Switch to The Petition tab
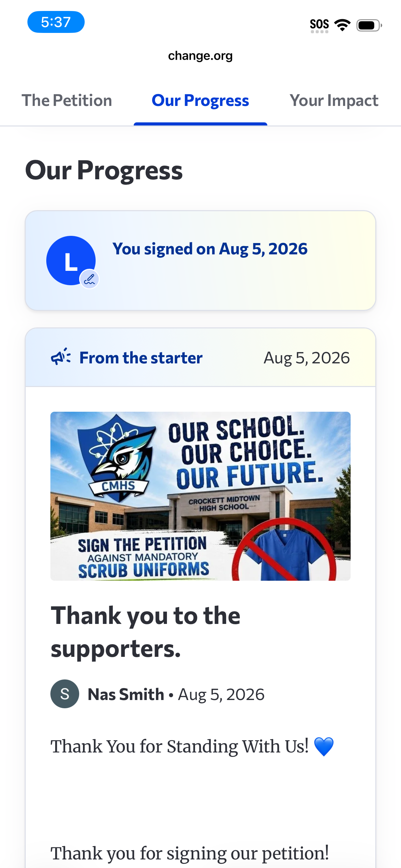 pos(67,101)
